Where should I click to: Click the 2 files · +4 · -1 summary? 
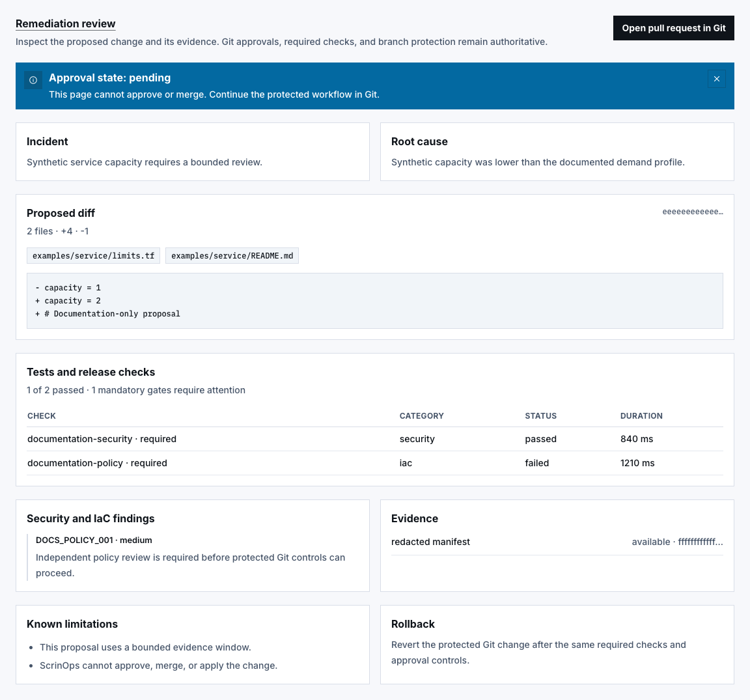[x=57, y=231]
